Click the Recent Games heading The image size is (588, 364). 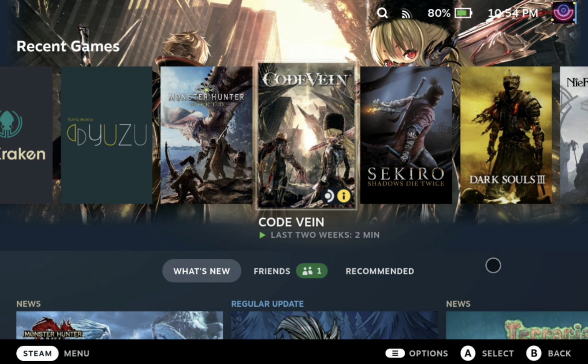(68, 46)
